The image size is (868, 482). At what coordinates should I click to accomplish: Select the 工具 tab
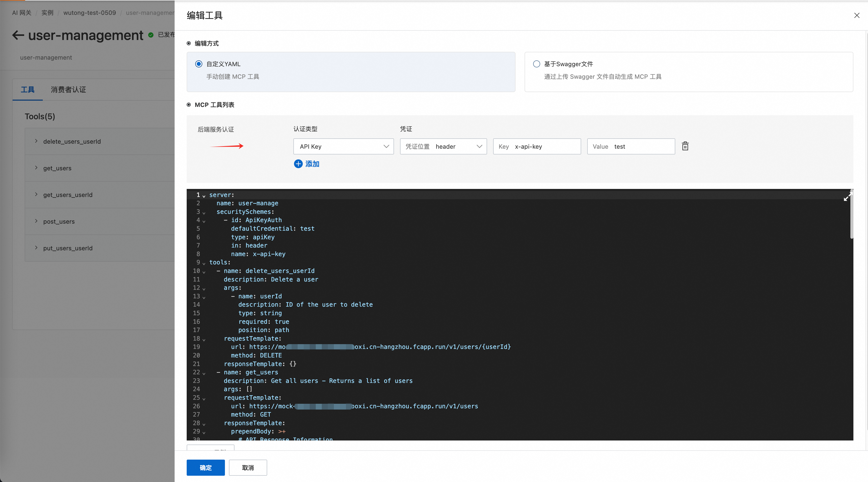(x=28, y=90)
